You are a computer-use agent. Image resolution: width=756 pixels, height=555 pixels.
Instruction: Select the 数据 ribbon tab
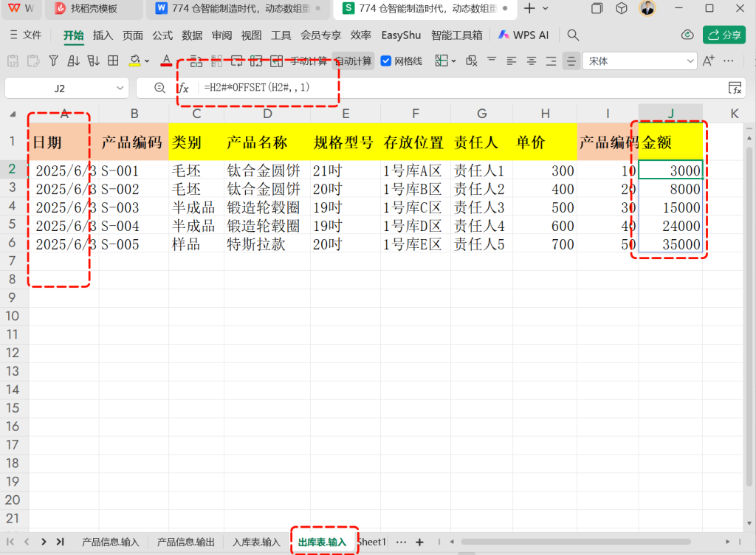tap(192, 35)
